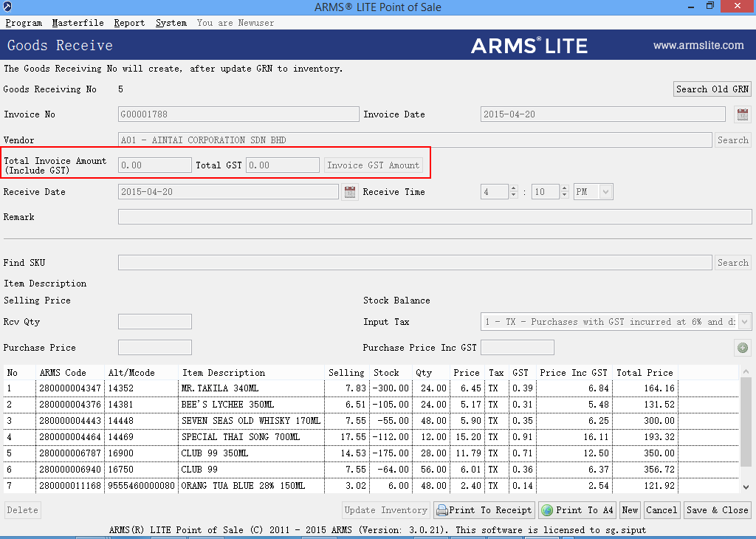Select the SPECIAL THAI SONG 700ML row
This screenshot has width=756, height=539.
pos(371,437)
